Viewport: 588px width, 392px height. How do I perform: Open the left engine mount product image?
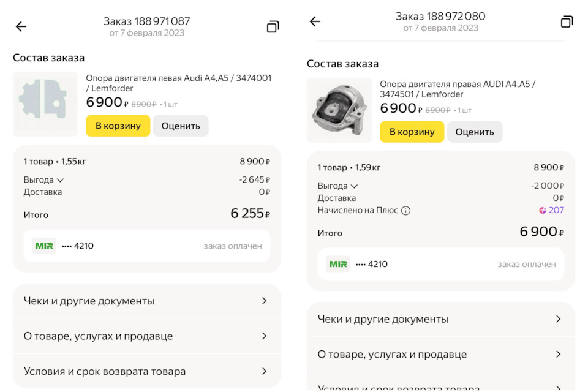click(x=45, y=104)
